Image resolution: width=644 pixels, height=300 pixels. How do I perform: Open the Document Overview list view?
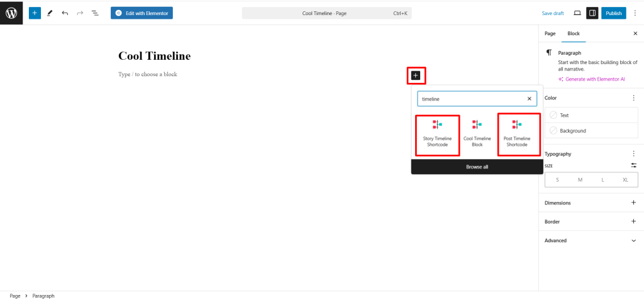click(95, 13)
